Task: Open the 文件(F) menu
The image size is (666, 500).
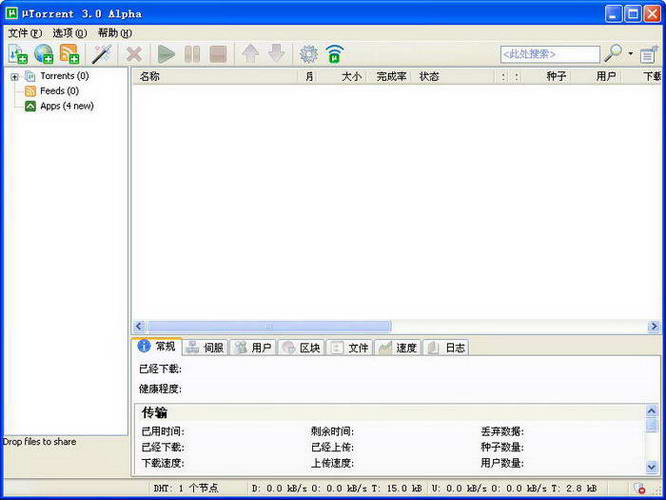Action: 25,33
